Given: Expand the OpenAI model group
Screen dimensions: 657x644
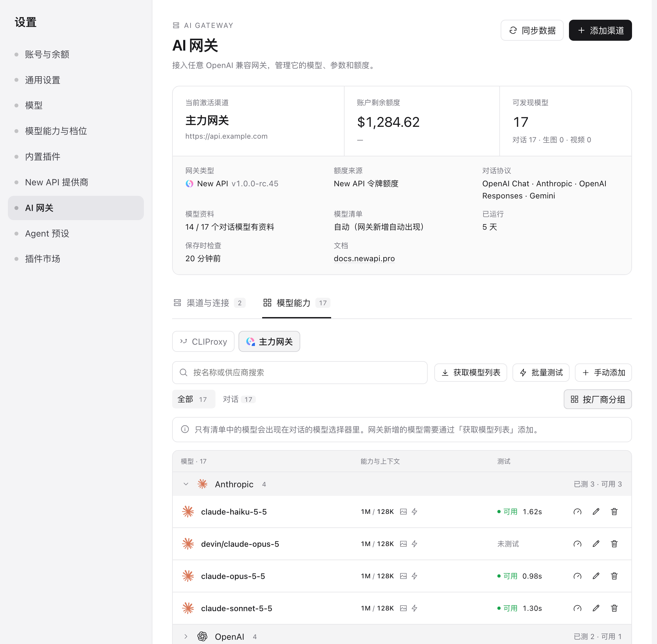Looking at the screenshot, I should (x=186, y=636).
